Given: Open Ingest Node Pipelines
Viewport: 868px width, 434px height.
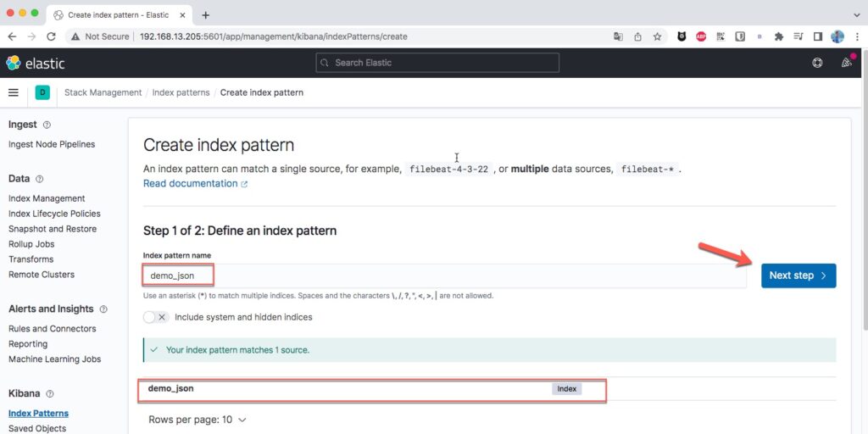Looking at the screenshot, I should click(52, 144).
